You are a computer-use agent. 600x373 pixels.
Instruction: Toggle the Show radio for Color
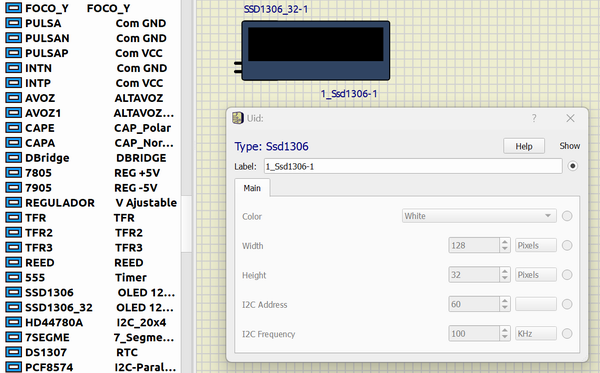click(x=567, y=216)
